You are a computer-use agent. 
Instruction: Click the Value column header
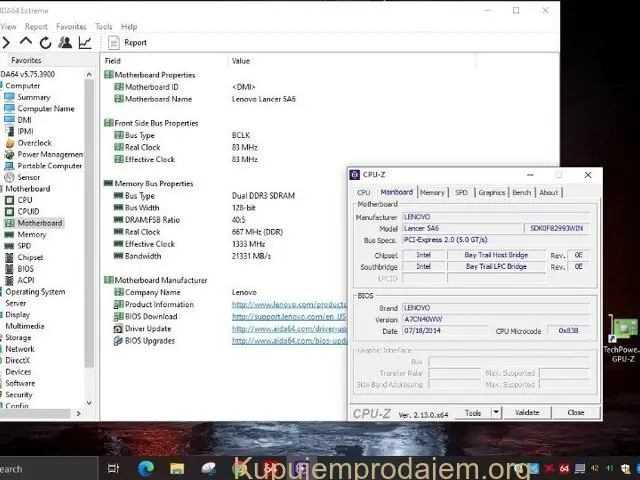click(241, 60)
